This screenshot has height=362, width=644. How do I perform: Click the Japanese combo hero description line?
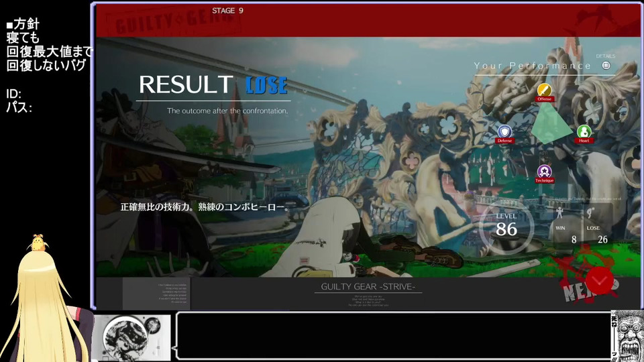tap(205, 207)
